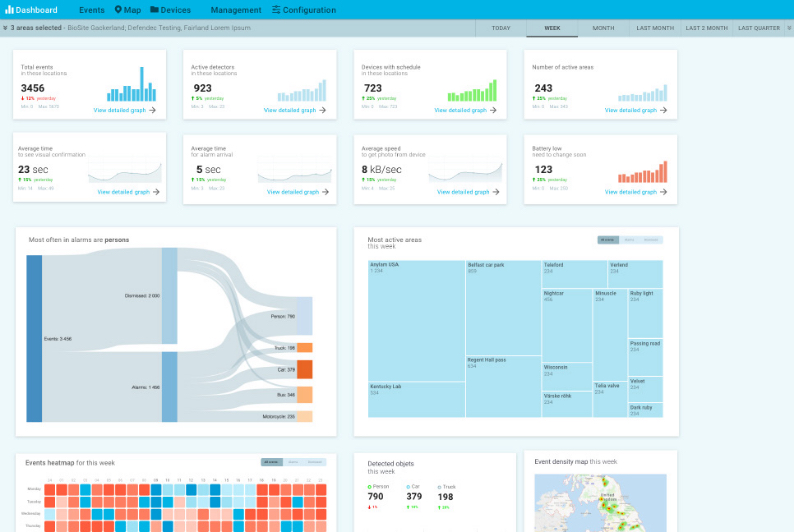Open the chevron dropdown after LAST QUARTER
This screenshot has height=532, width=794.
point(789,28)
